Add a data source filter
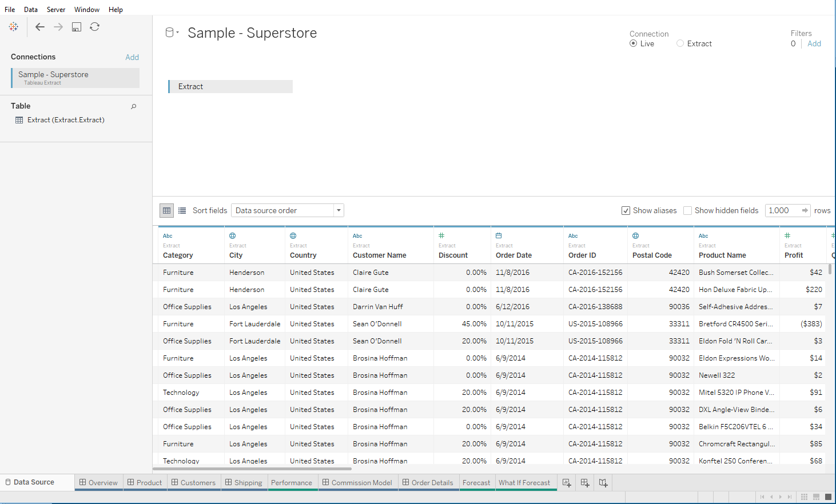The image size is (836, 504). 814,43
